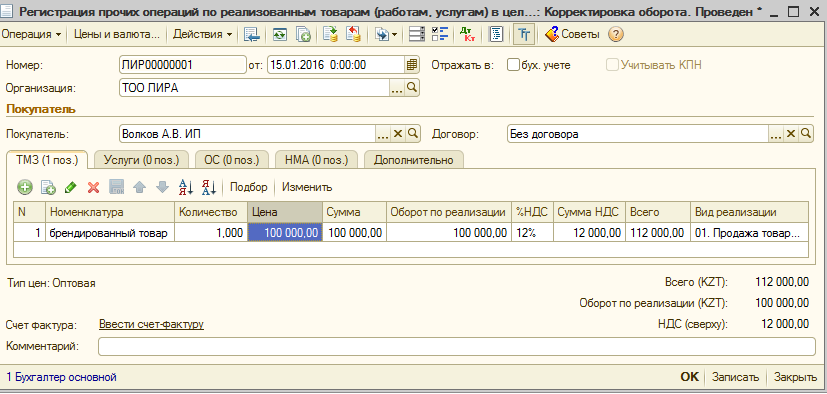Screen dimensions: 827x394
Task: Click the OK button
Action: click(689, 377)
